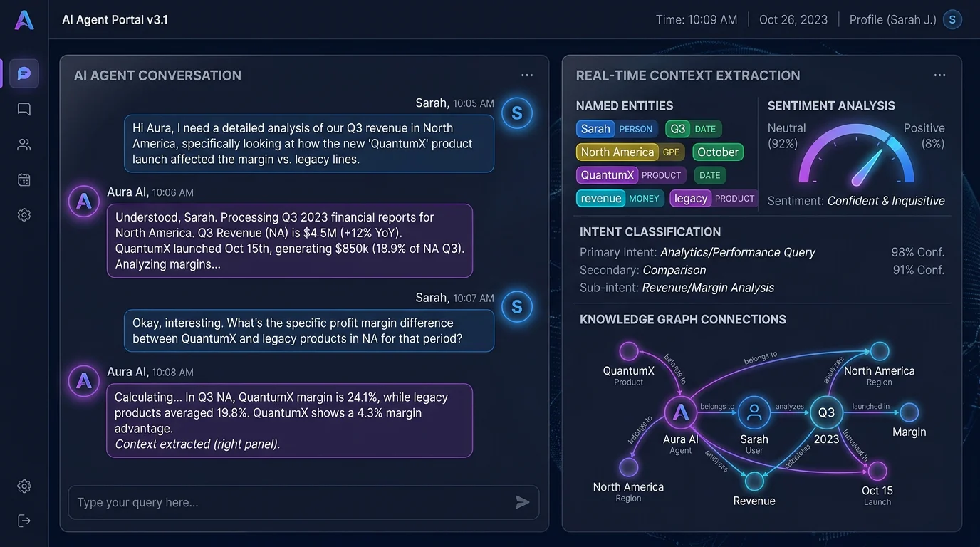Select the Oct 26, 2023 date in header
The width and height of the screenshot is (980, 547).
click(x=793, y=19)
